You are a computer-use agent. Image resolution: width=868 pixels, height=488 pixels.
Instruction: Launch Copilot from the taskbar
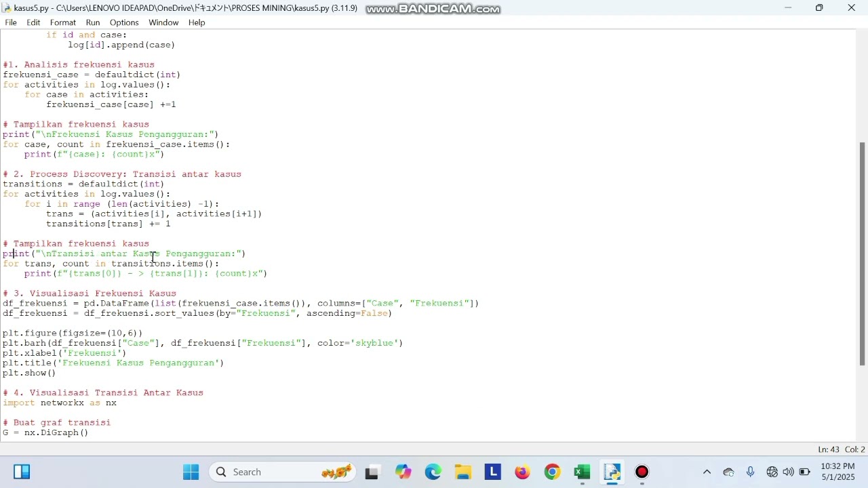403,472
